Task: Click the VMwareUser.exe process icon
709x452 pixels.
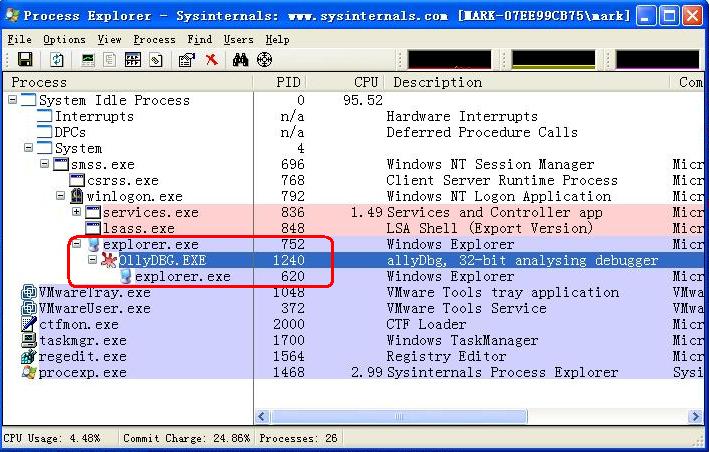Action: (x=29, y=308)
